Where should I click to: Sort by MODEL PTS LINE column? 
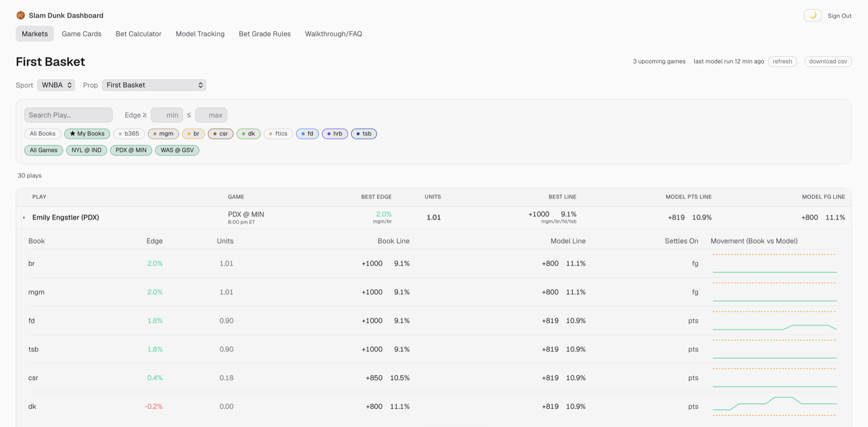click(x=688, y=197)
